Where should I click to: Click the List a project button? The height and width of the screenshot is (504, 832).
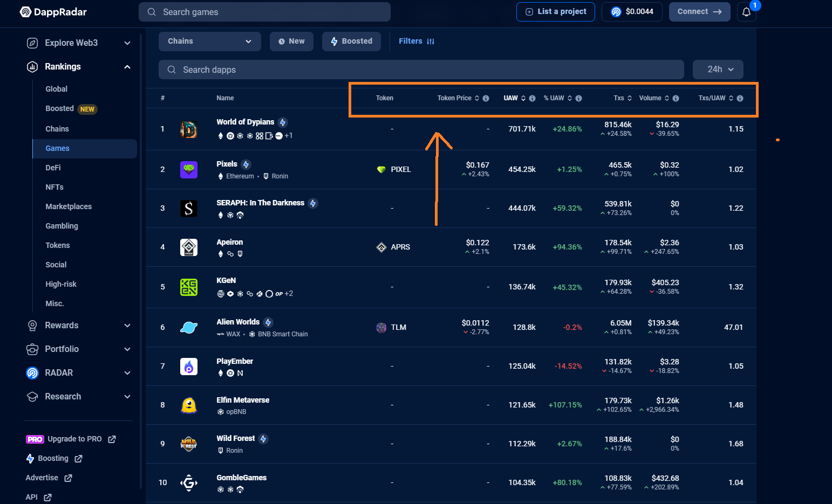tap(555, 12)
